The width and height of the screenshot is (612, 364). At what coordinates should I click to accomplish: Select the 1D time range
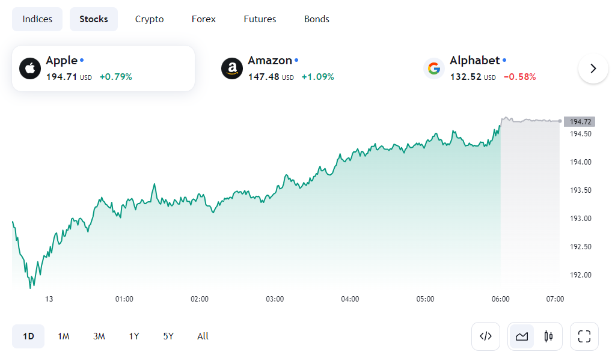pos(28,336)
